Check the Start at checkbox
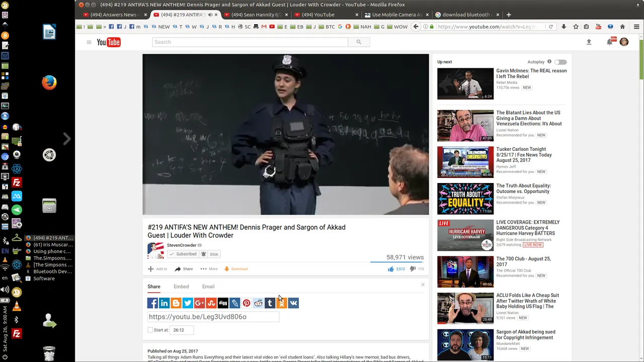This screenshot has height=362, width=644. (150, 330)
